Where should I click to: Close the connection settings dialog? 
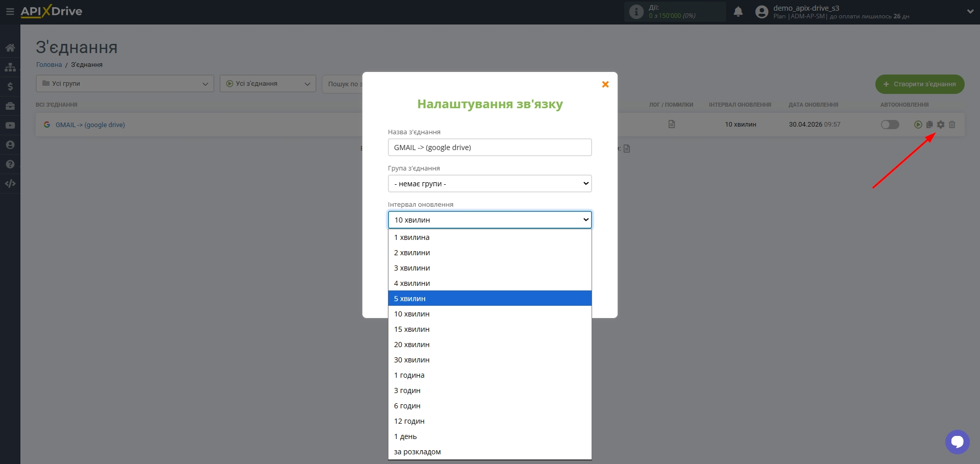605,84
